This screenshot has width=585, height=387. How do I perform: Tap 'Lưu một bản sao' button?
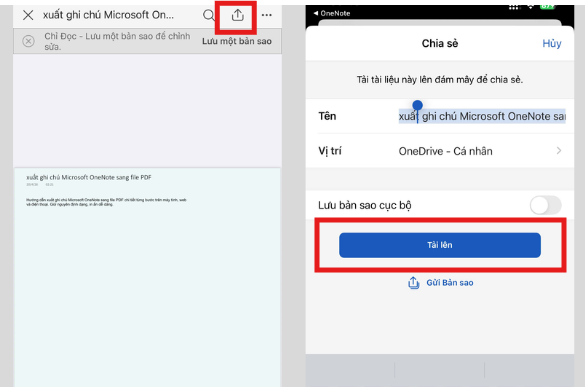237,41
